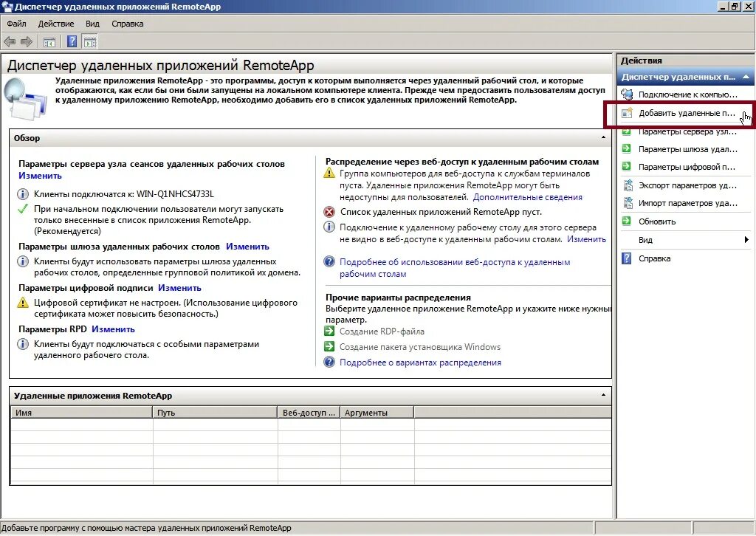Image resolution: width=756 pixels, height=536 pixels.
Task: Click Изменить next to Параметры RPD
Action: point(113,329)
